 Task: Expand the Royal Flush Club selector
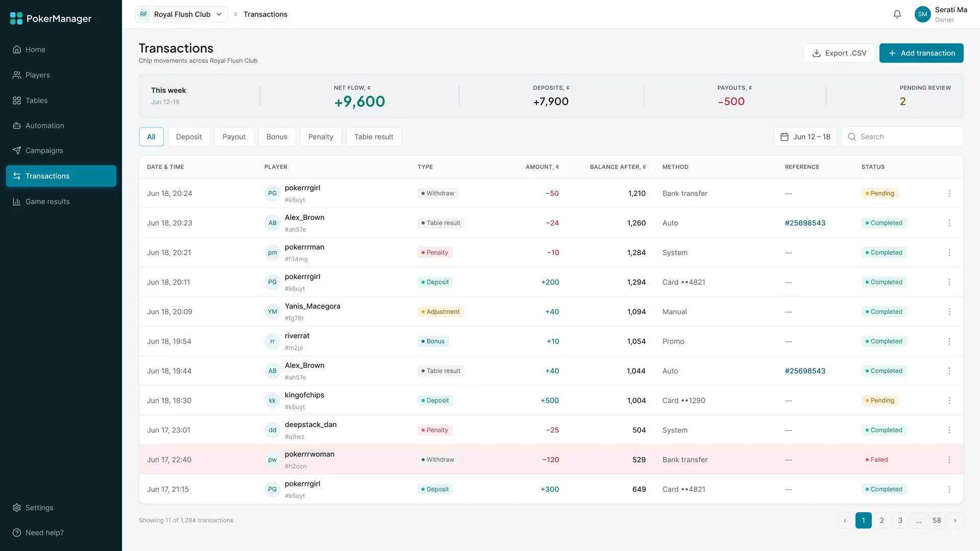(181, 14)
